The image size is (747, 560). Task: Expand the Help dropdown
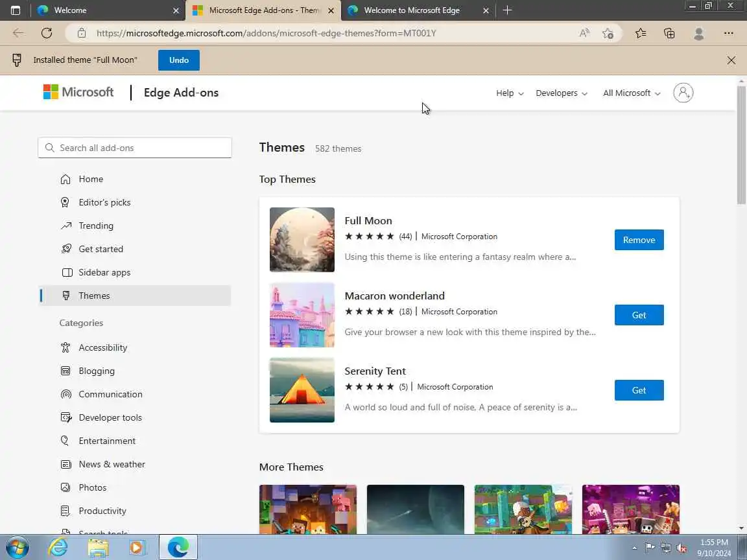tap(510, 93)
